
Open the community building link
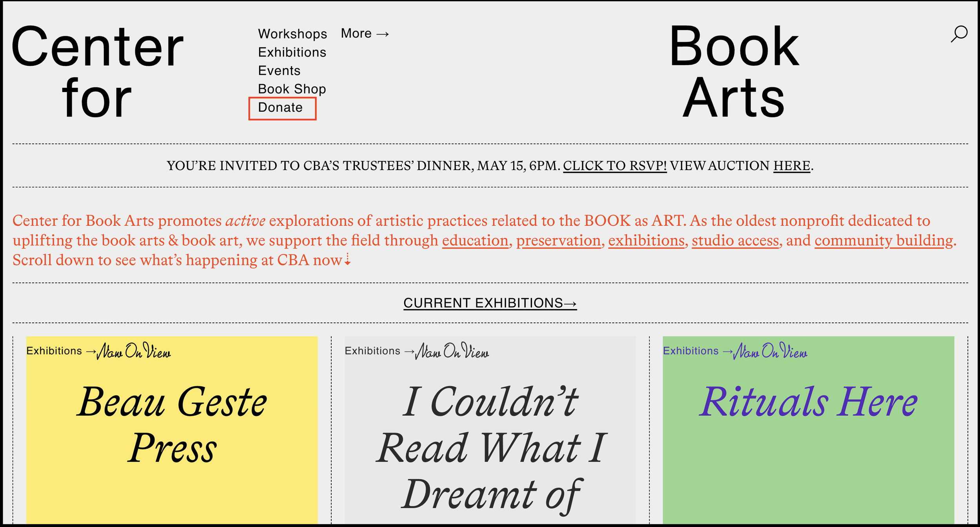884,241
